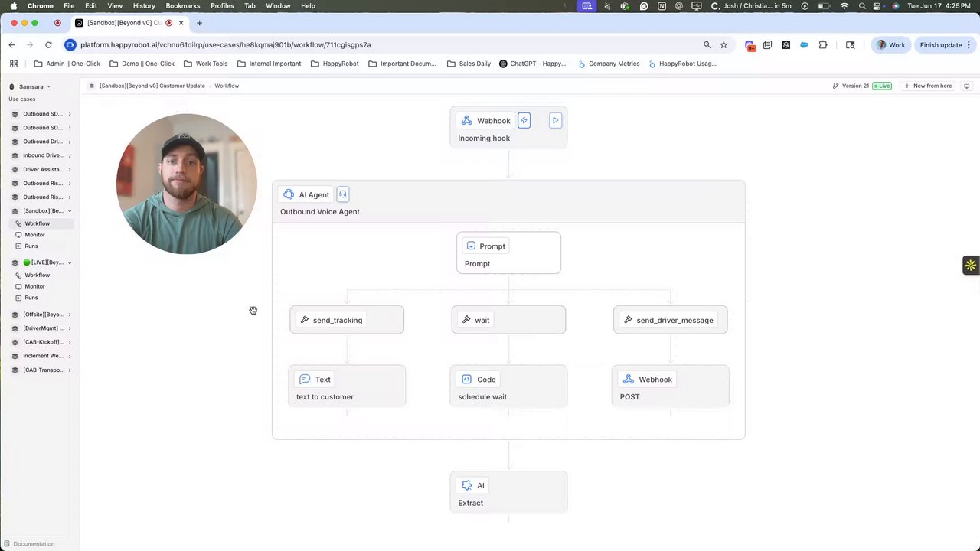Open the History menu
The width and height of the screenshot is (980, 551).
tap(144, 5)
